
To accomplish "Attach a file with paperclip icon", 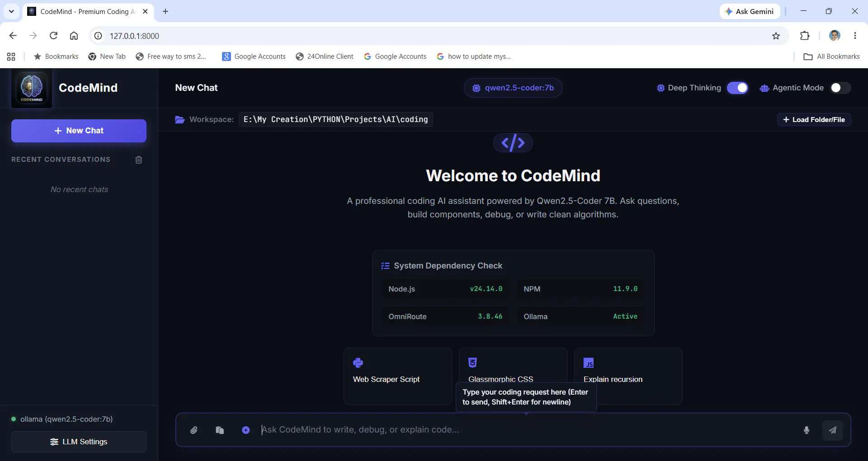I will click(194, 430).
